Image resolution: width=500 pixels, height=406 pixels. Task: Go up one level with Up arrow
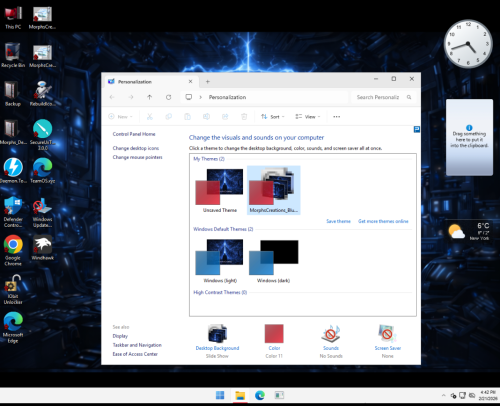pos(150,97)
